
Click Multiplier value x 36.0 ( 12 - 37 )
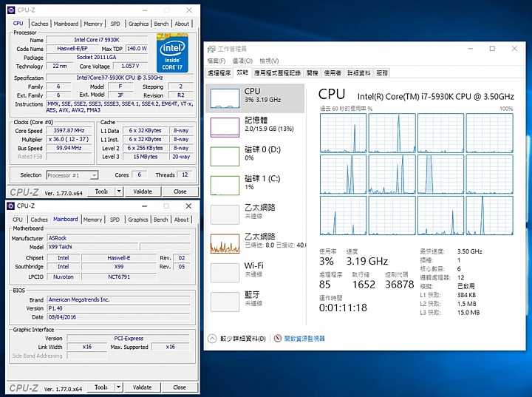[69, 139]
